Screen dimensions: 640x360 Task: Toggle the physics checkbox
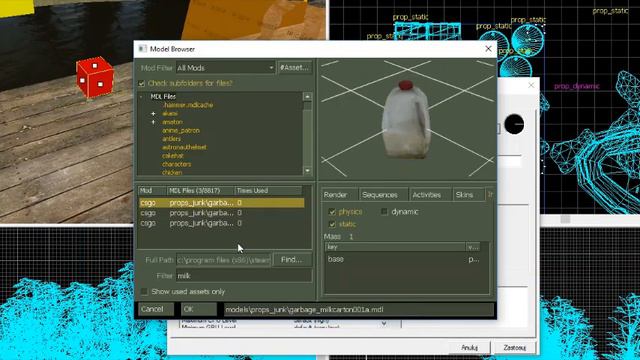pos(332,212)
